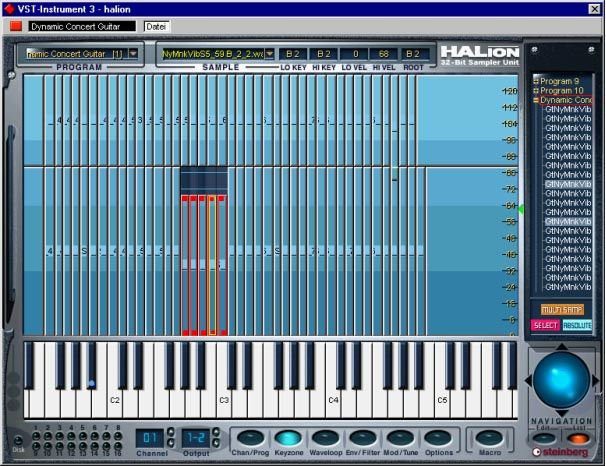Click the Steinberg logo
606x466 pixels.
(x=561, y=452)
